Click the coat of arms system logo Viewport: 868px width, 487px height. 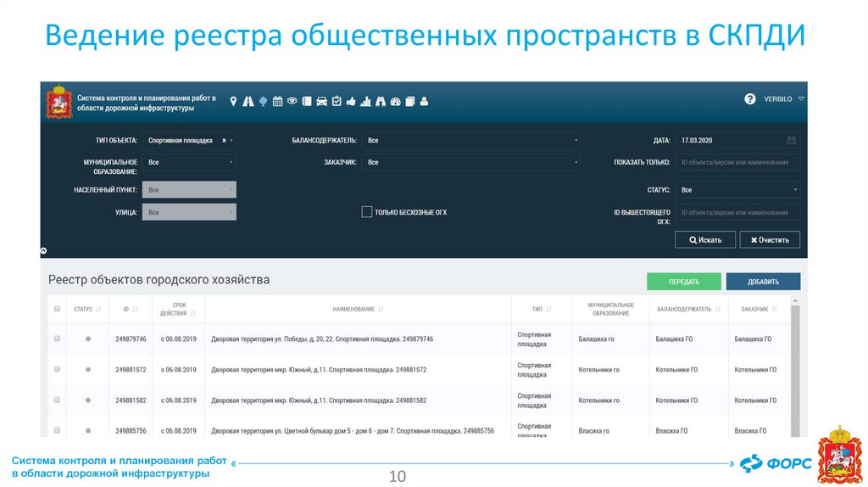[x=59, y=102]
